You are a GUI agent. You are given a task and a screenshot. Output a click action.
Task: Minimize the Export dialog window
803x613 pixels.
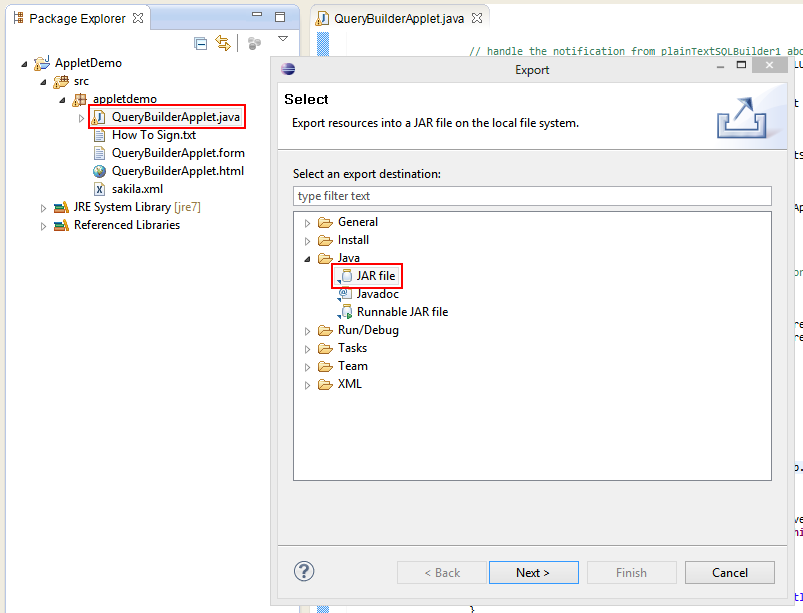[x=720, y=67]
